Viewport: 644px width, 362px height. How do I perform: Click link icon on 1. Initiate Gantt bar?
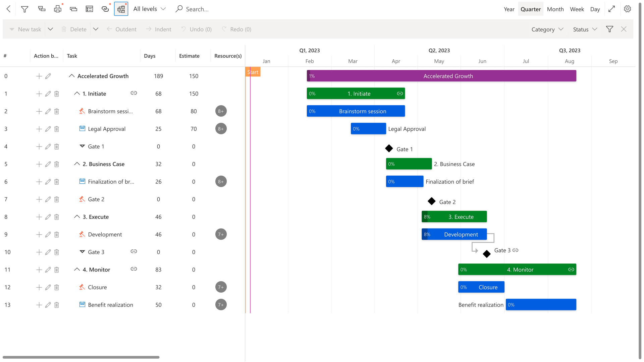coord(400,94)
